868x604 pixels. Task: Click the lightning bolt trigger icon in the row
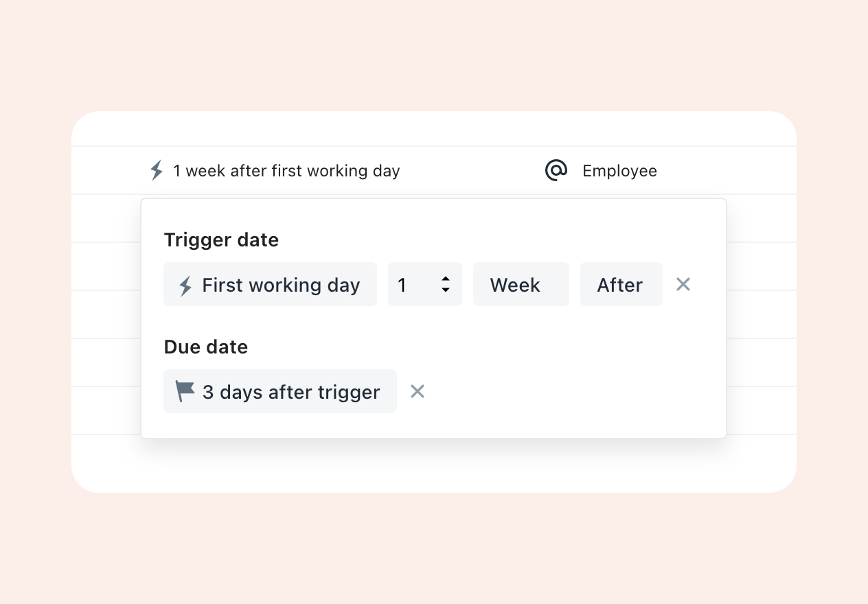coord(156,170)
